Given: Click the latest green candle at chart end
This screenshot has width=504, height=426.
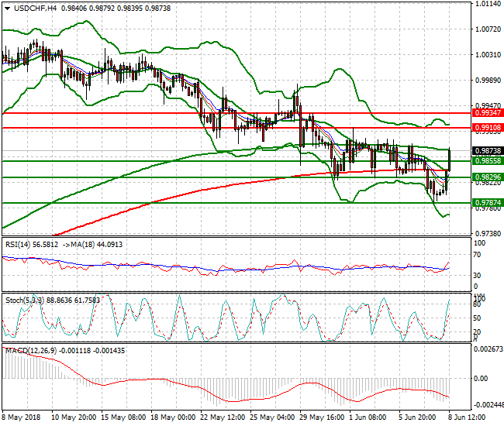Looking at the screenshot, I should [449, 160].
